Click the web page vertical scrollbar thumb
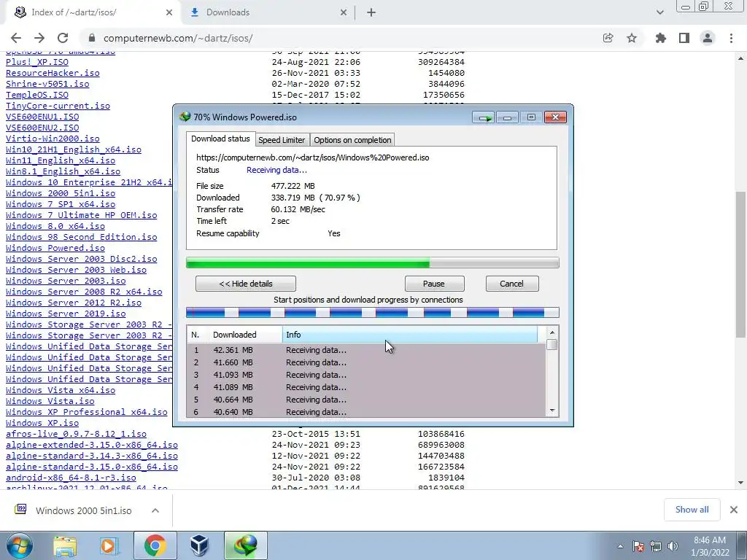Image resolution: width=747 pixels, height=560 pixels. click(x=741, y=264)
